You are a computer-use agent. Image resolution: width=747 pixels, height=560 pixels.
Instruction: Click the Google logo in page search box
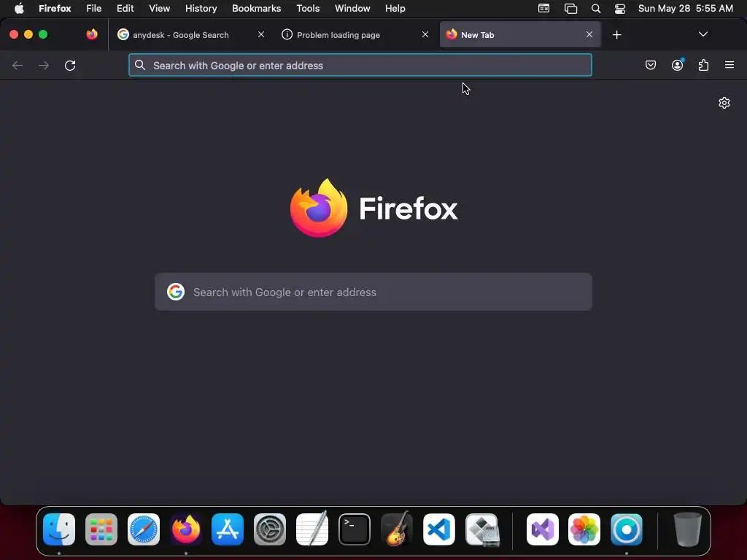[x=176, y=292]
